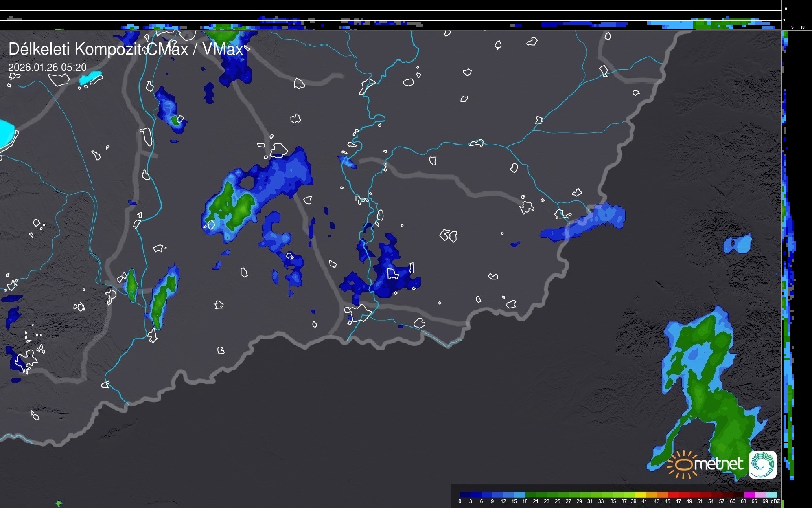Pick the pink 66 dBZ legend swatch
The image size is (812, 508).
point(760,495)
